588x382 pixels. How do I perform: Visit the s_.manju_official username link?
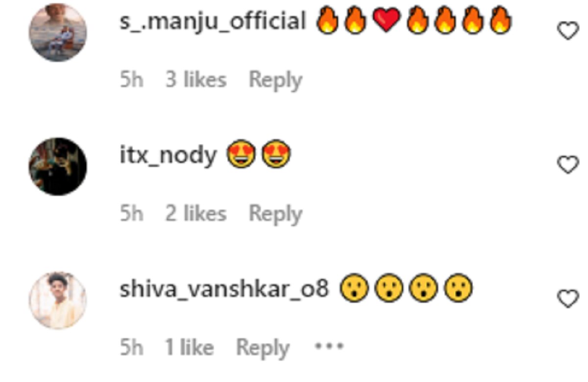(213, 22)
